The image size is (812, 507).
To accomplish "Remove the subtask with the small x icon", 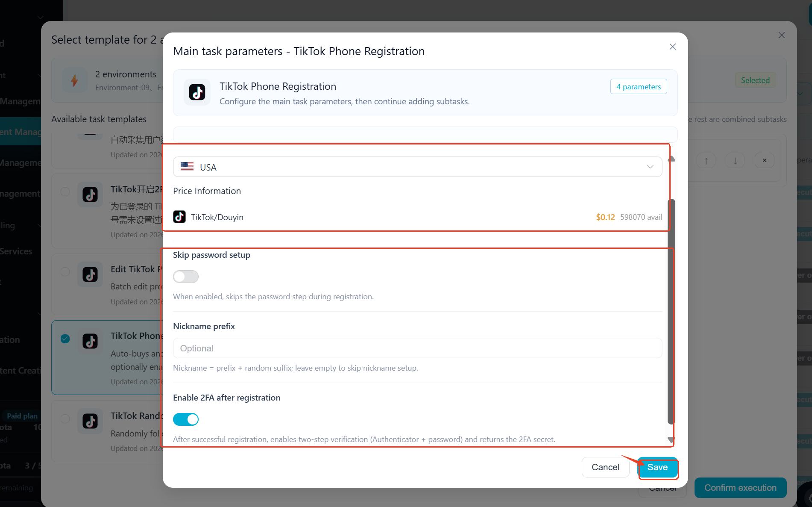I will (x=765, y=161).
